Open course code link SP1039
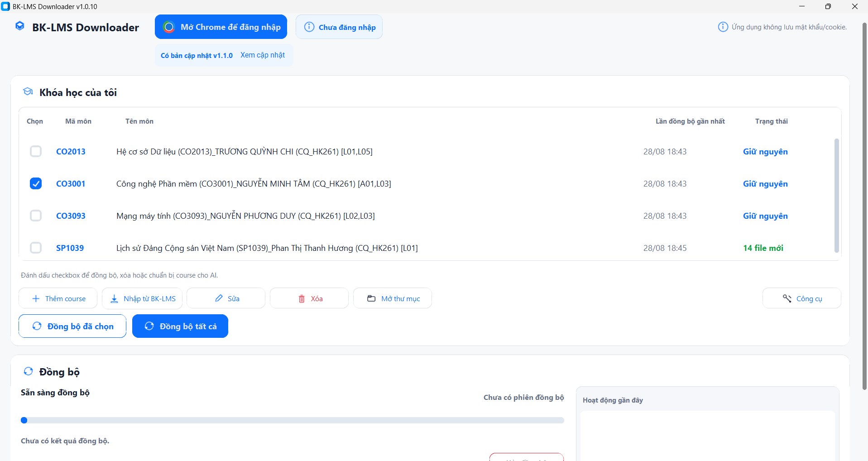This screenshot has width=868, height=461. [x=70, y=248]
